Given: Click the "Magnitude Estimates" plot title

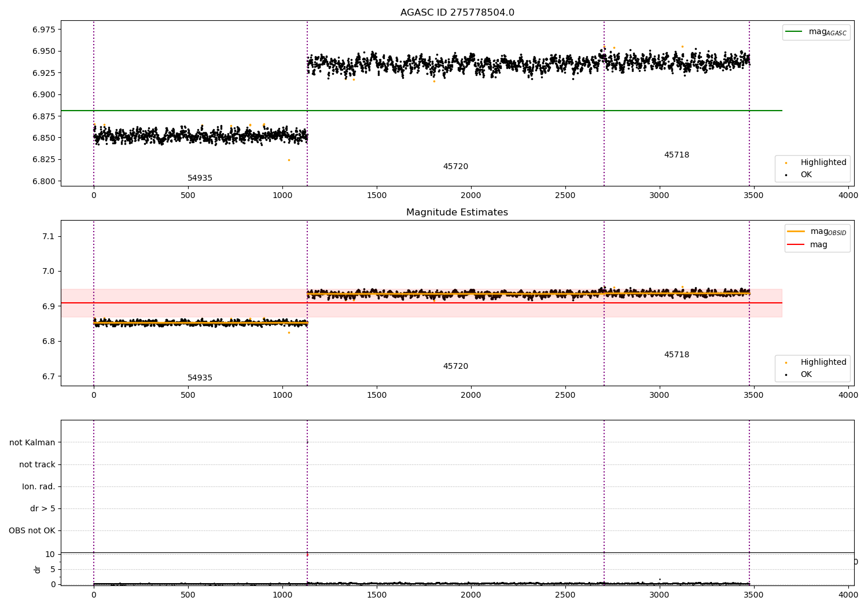Looking at the screenshot, I should (457, 213).
